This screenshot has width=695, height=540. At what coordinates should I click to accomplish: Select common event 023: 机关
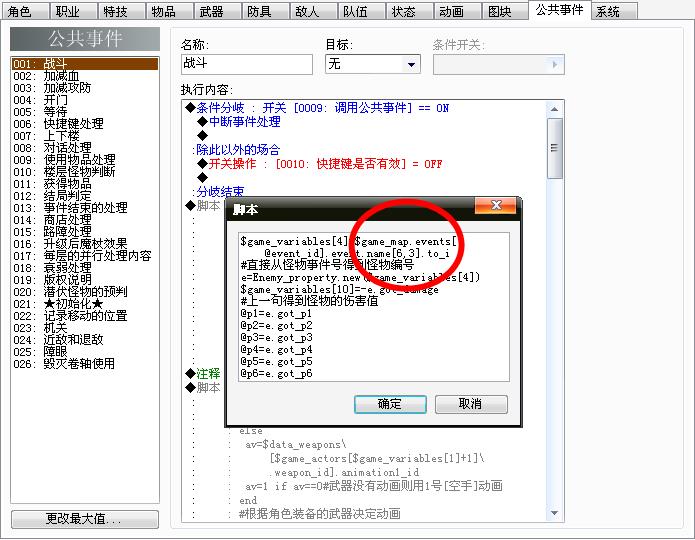coord(85,328)
